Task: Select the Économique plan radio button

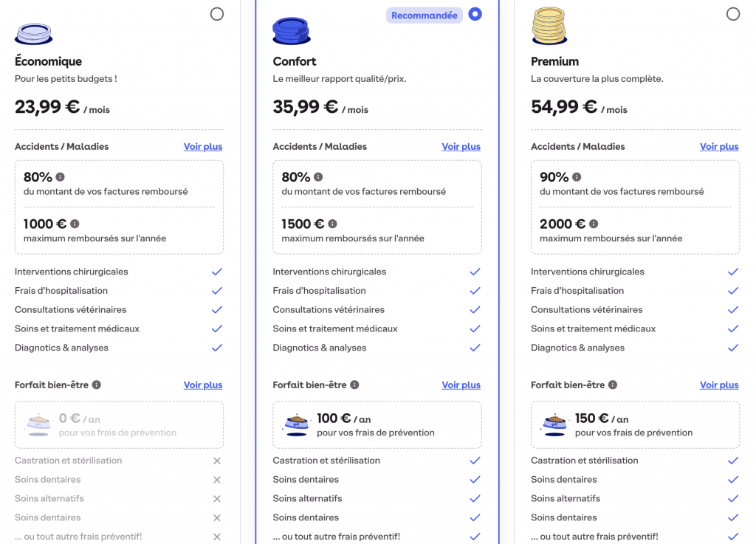Action: point(217,14)
